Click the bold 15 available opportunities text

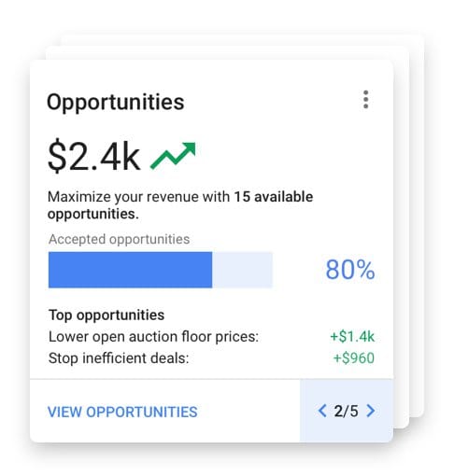(x=180, y=205)
